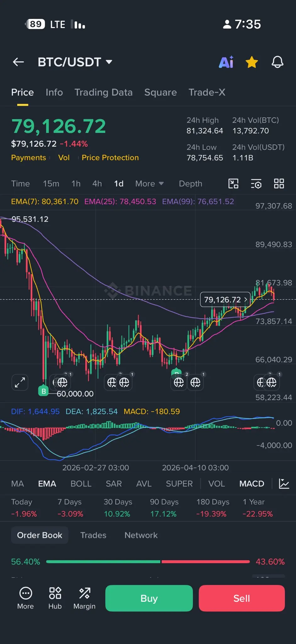Open the More menu icon
This screenshot has width=296, height=644.
tap(25, 598)
